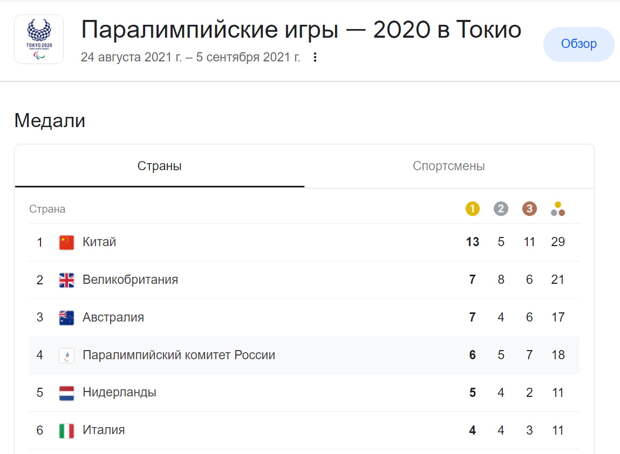Screen dimensions: 620x454
Task: Click the China flag icon
Action: click(x=66, y=242)
